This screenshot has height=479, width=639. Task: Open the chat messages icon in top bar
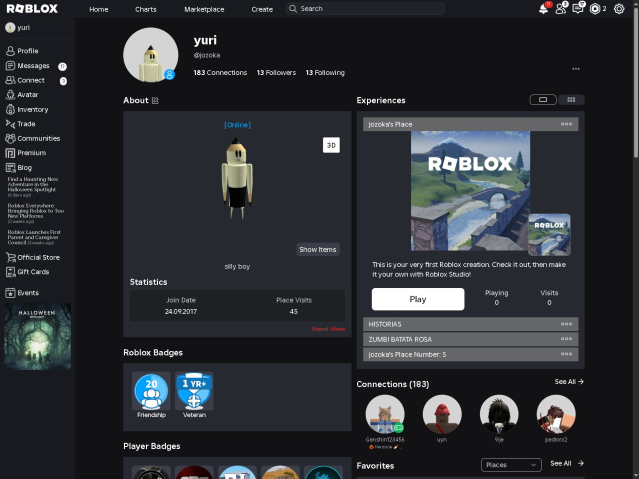point(578,8)
